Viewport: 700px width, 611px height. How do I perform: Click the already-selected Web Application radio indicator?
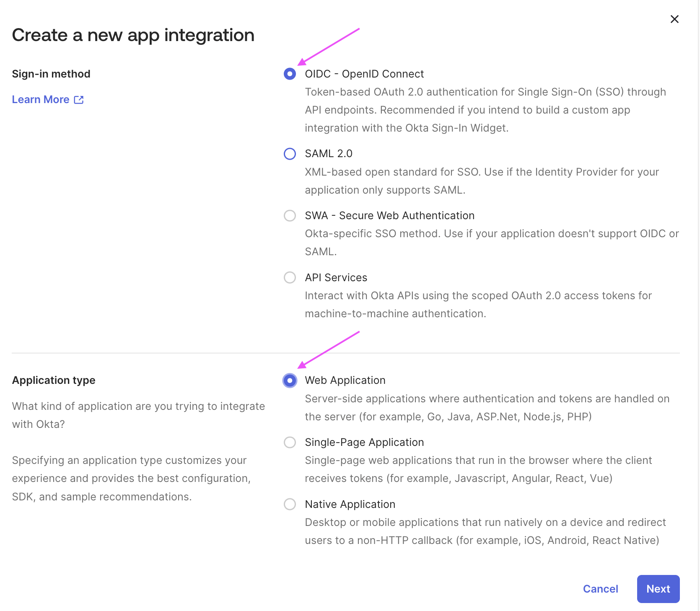pos(290,381)
